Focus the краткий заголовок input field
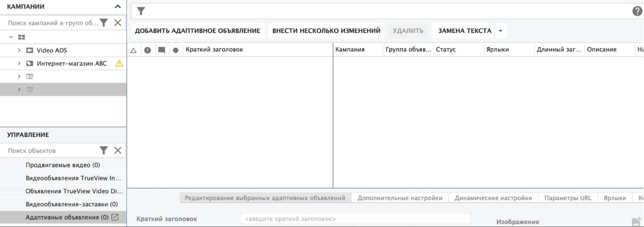Image resolution: width=644 pixels, height=227 pixels. (356, 219)
